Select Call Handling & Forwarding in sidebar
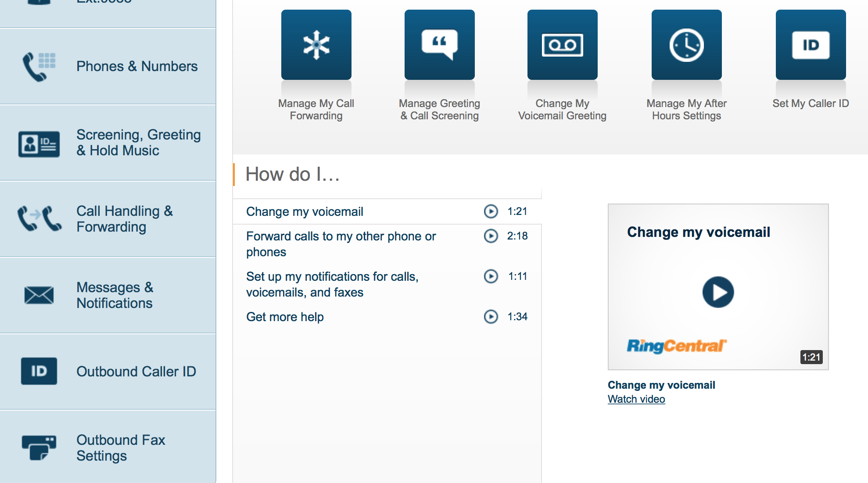 [x=125, y=219]
